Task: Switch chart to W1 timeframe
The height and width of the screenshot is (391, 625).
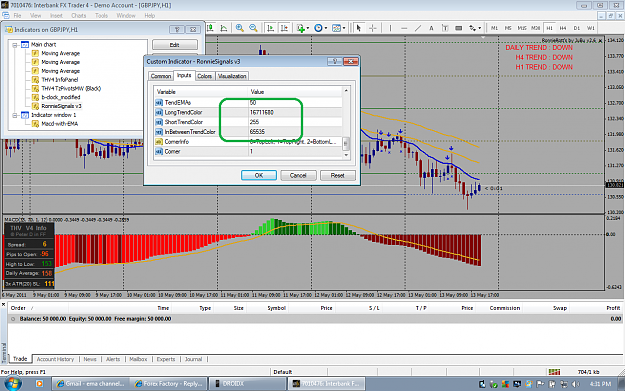Action: (x=591, y=28)
